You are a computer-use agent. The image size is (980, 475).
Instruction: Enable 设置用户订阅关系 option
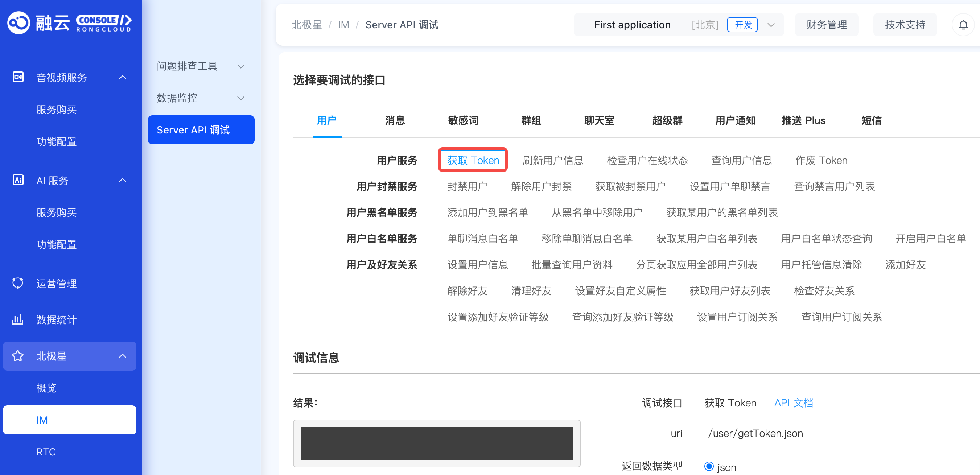pos(738,317)
